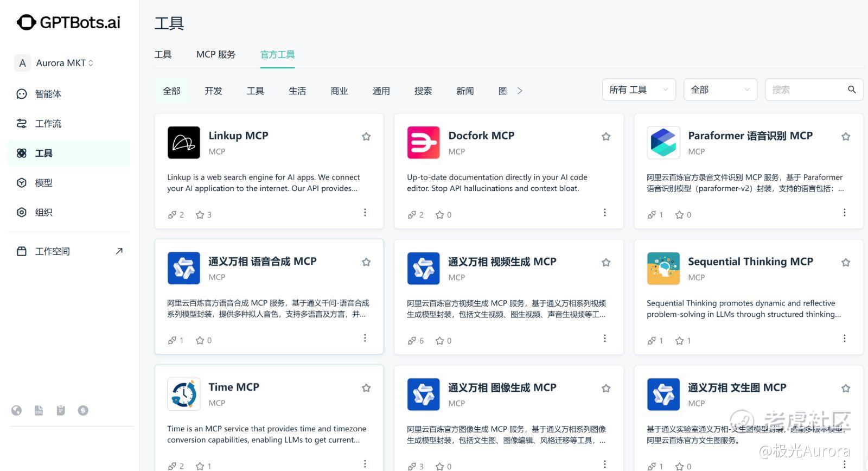Favorite 通义万相 图像生成 MCP with the star
The image size is (868, 471).
(606, 388)
